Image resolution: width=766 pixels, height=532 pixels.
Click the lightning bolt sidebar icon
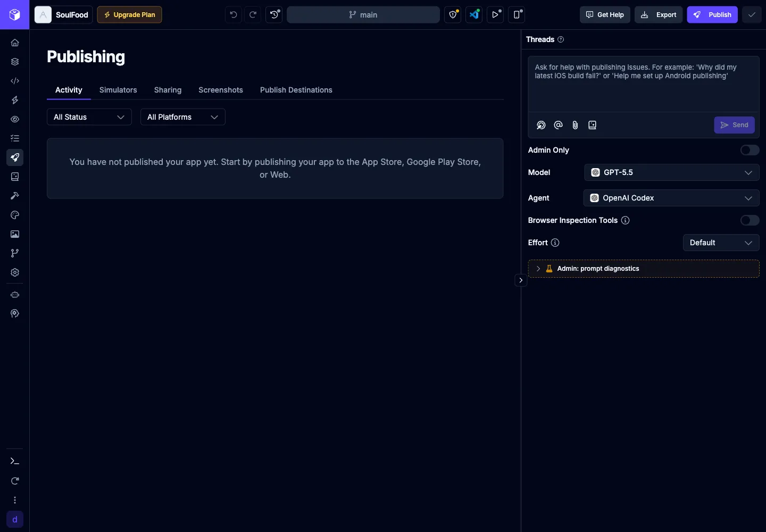click(x=15, y=100)
